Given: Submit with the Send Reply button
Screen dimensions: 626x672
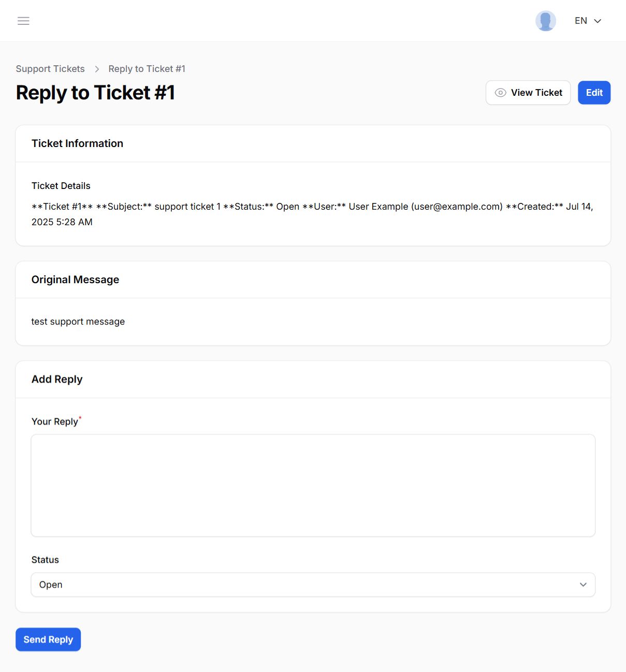Looking at the screenshot, I should click(x=48, y=639).
